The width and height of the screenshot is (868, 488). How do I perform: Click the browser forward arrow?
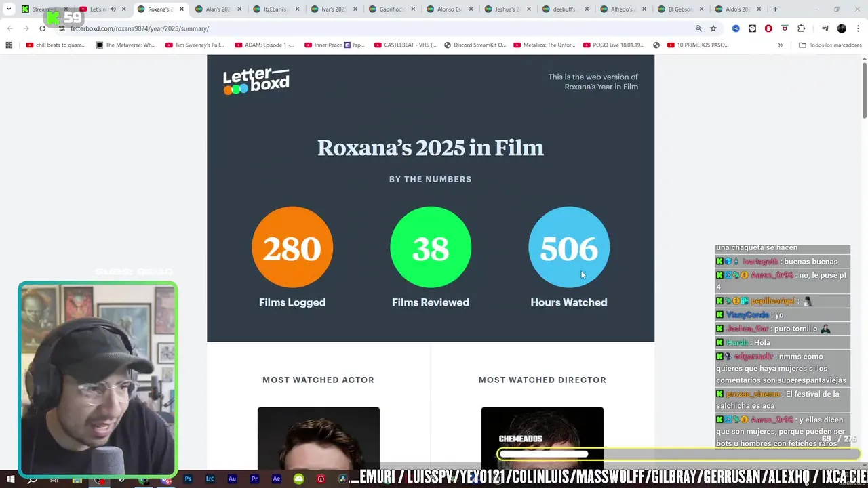click(26, 28)
